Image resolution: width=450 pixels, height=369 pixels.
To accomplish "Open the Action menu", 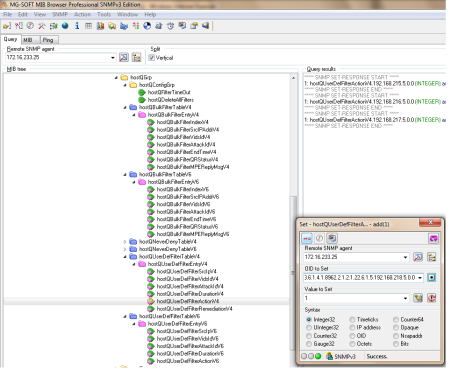I will [82, 14].
